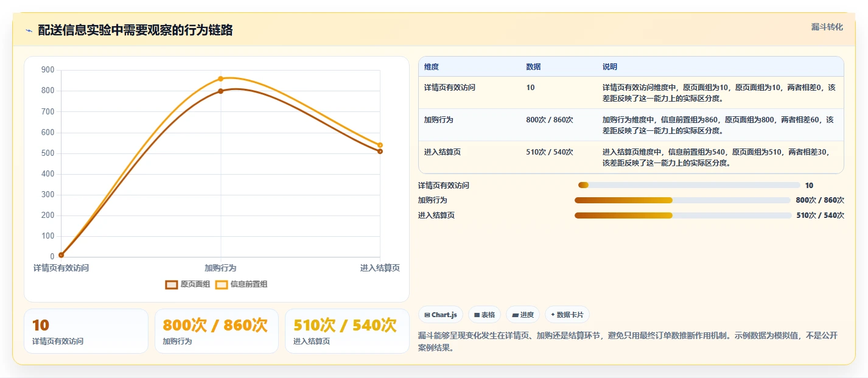The image size is (868, 378).
Task: Click the 维度 column header
Action: [432, 67]
